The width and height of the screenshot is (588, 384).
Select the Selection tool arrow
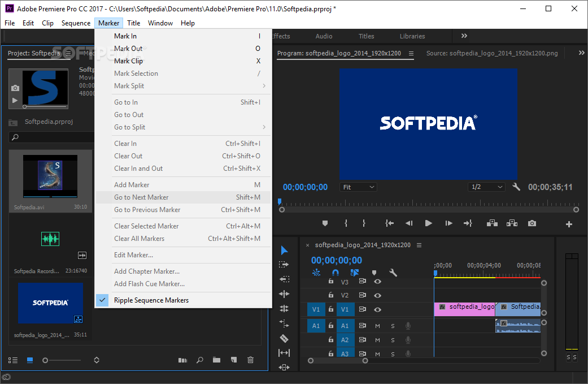click(x=284, y=251)
